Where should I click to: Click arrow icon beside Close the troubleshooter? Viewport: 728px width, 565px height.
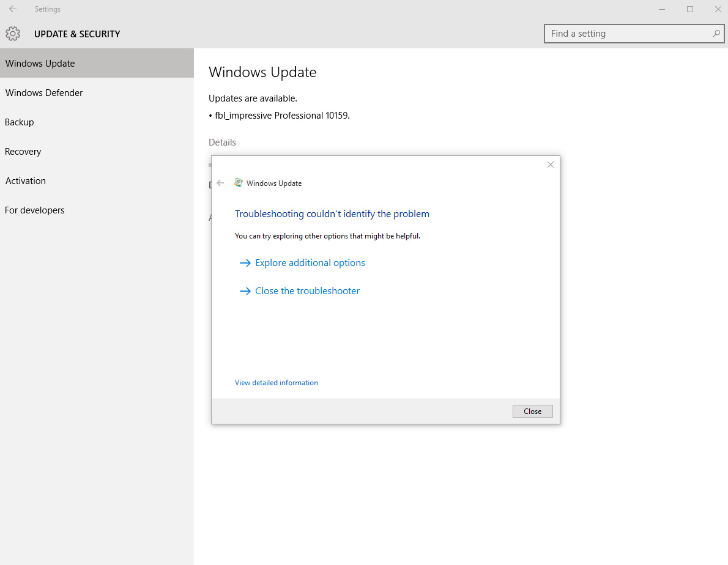coord(245,291)
